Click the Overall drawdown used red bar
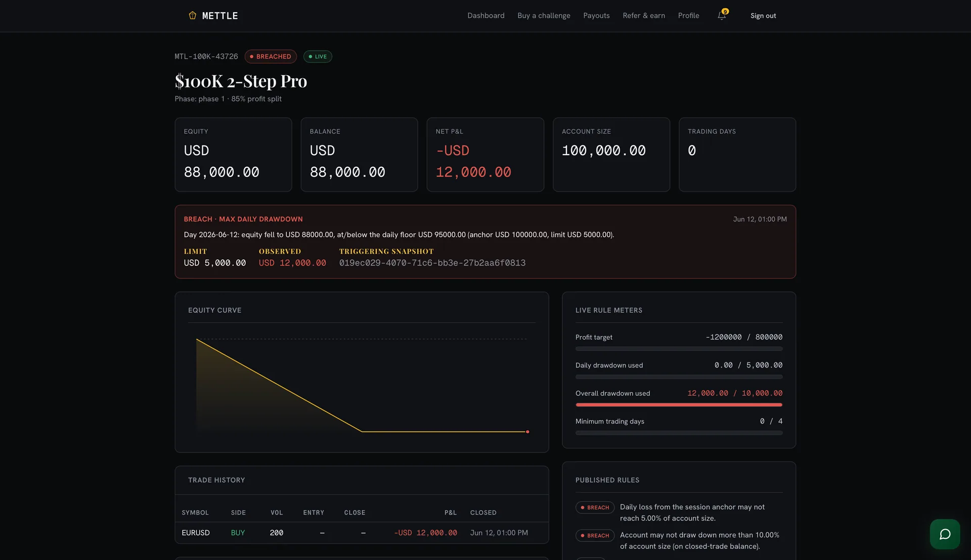This screenshot has height=560, width=971. click(x=679, y=405)
